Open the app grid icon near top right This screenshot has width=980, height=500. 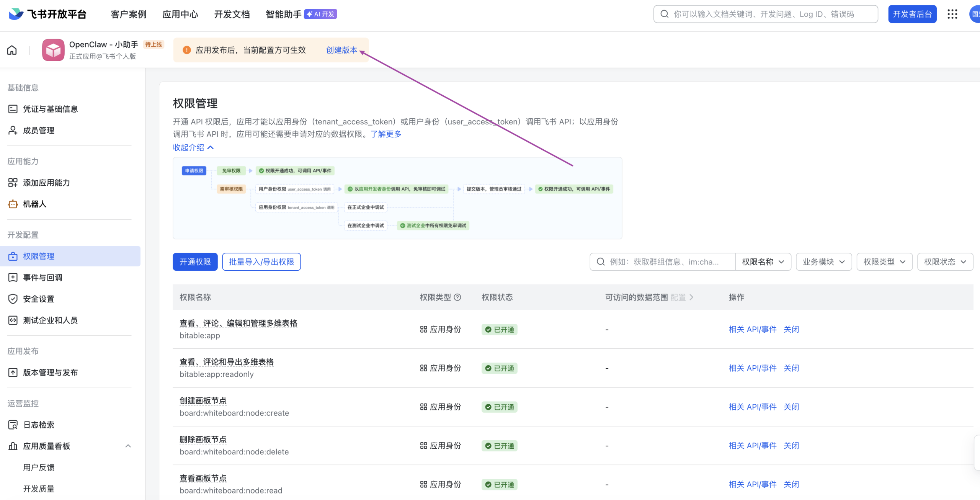952,14
